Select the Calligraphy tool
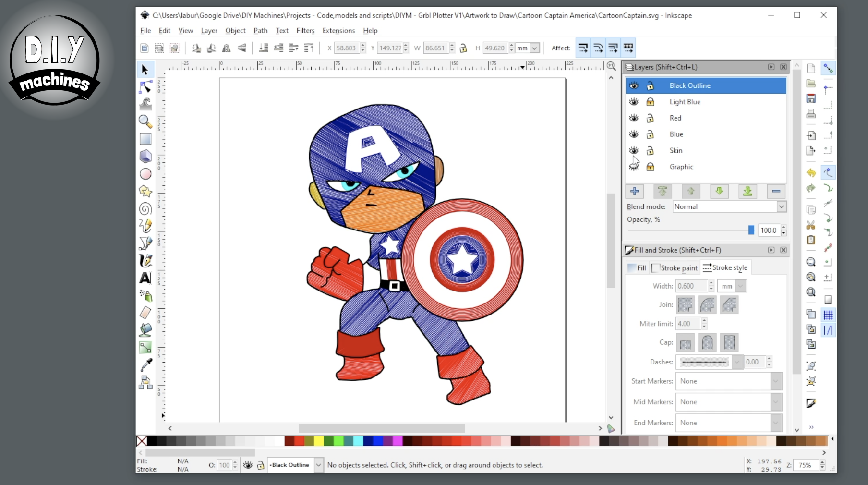Viewport: 868px width, 485px height. pos(145,260)
